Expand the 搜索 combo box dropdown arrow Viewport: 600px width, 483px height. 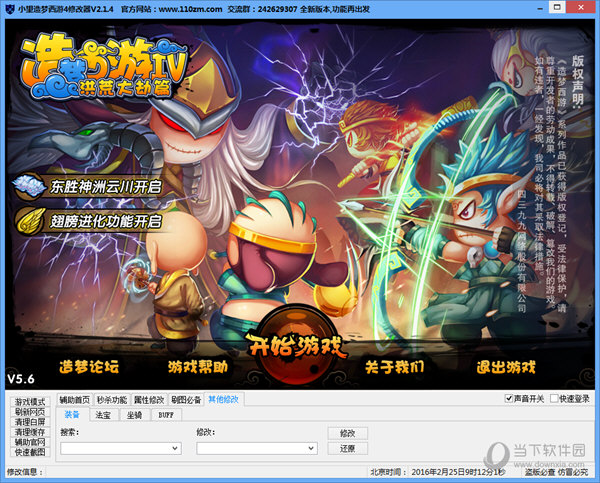pyautogui.click(x=174, y=448)
